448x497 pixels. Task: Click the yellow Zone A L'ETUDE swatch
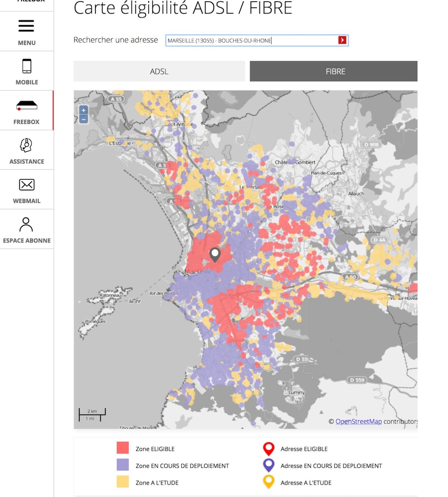coord(123,481)
